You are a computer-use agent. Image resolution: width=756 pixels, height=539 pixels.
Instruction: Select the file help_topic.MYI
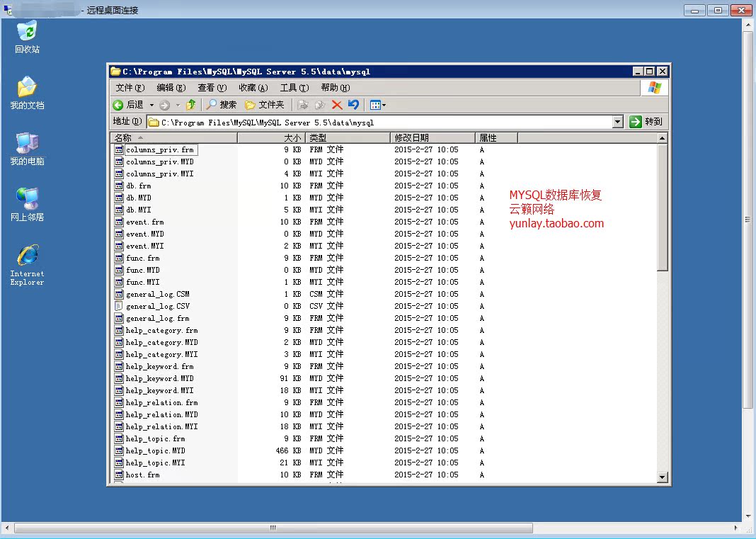[x=155, y=463]
